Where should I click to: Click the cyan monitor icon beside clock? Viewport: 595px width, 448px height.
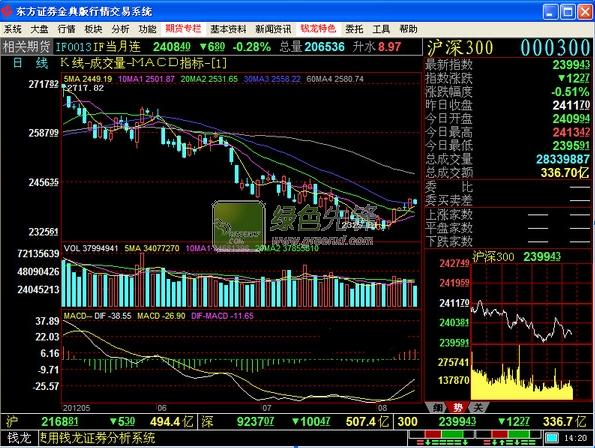(x=551, y=438)
